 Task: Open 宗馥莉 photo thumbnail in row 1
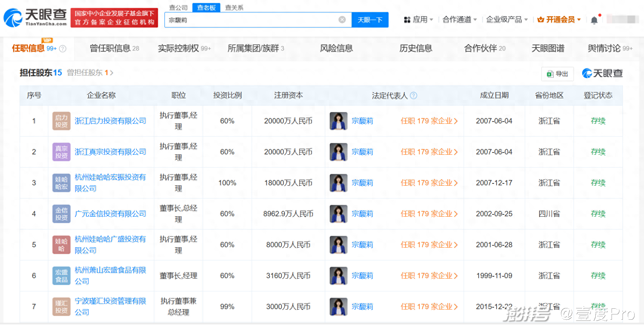point(338,121)
